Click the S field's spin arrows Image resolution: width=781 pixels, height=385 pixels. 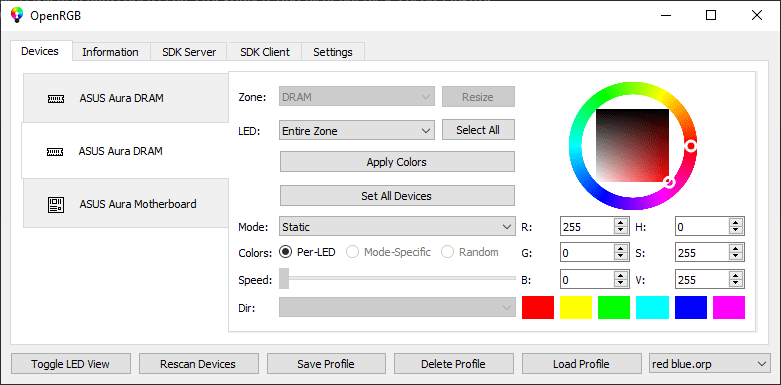point(736,253)
